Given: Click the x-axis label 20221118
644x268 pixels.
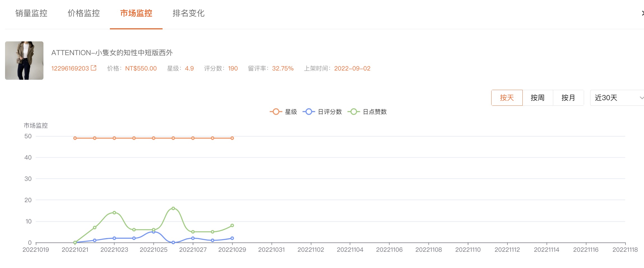Looking at the screenshot, I should 625,250.
